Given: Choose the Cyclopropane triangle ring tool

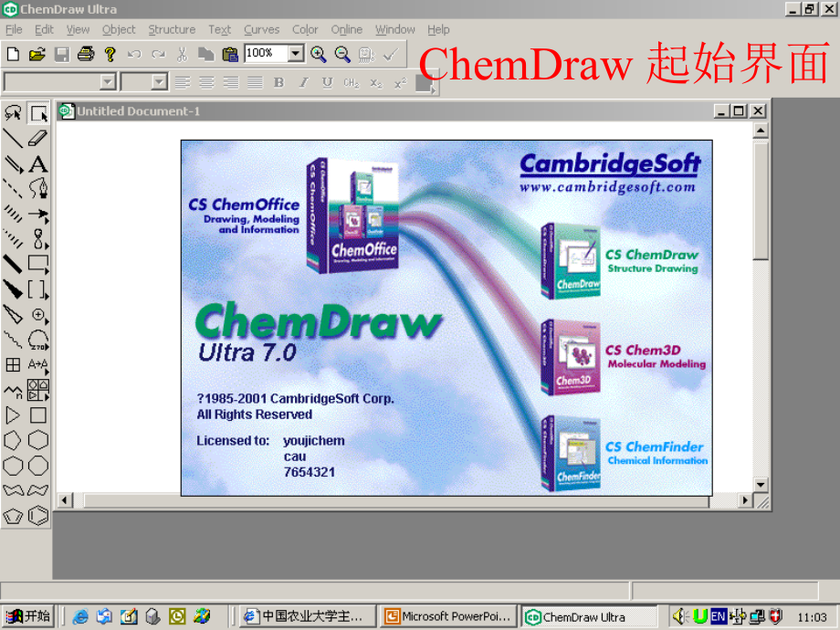Looking at the screenshot, I should click(13, 415).
